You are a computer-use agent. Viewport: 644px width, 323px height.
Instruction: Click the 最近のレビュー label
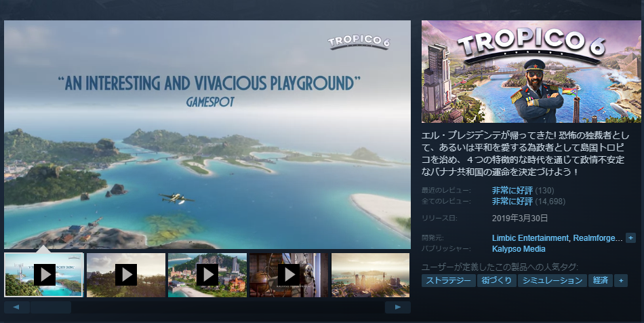446,190
